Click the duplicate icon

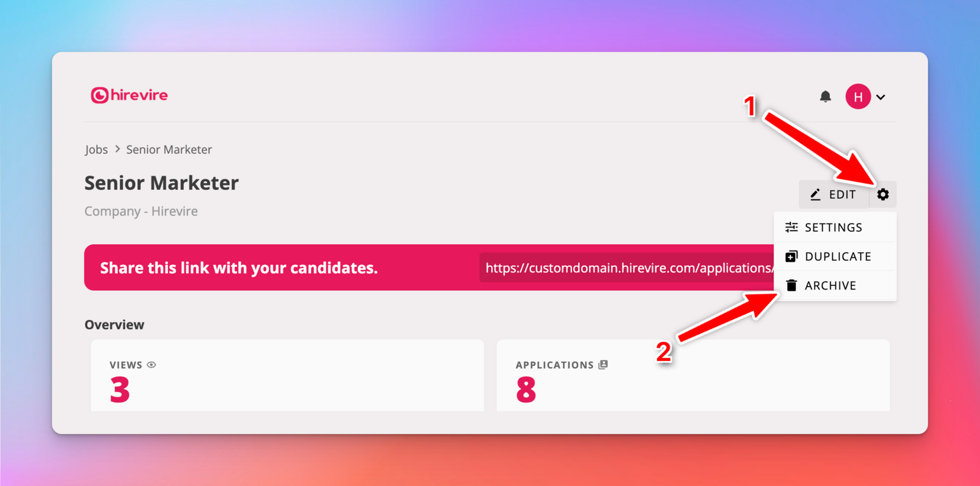(x=791, y=256)
